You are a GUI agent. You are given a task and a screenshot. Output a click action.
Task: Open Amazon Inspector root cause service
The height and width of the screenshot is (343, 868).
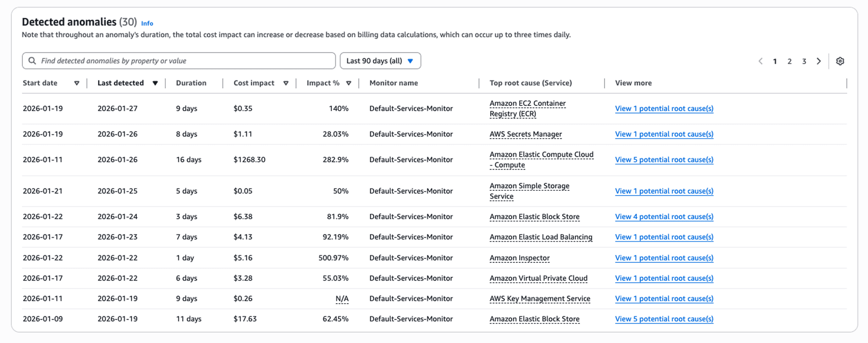click(x=519, y=258)
